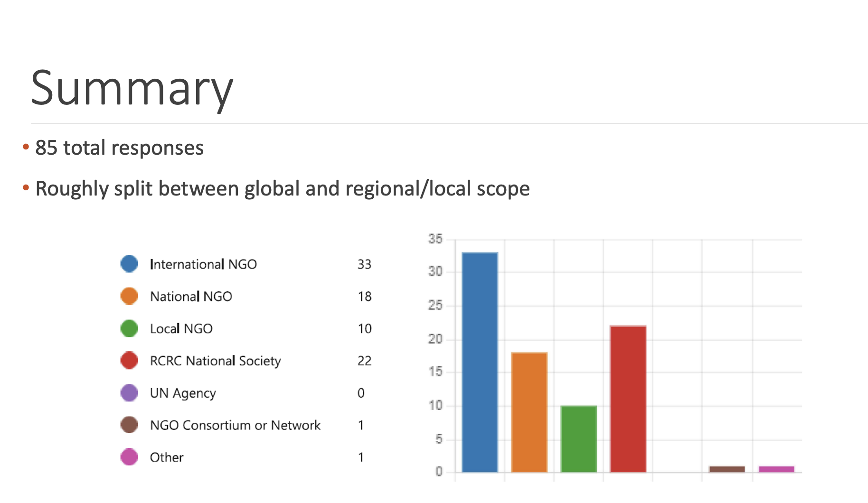This screenshot has width=868, height=503.
Task: Select the tall blue bar in chart
Action: pyautogui.click(x=480, y=362)
